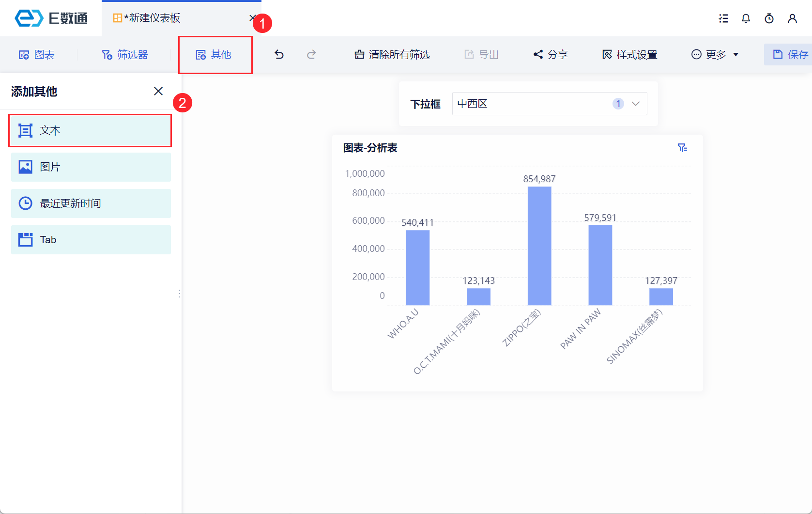Viewport: 812px width, 514px height.
Task: Click the WHO.A.U bar in chart
Action: 418,267
